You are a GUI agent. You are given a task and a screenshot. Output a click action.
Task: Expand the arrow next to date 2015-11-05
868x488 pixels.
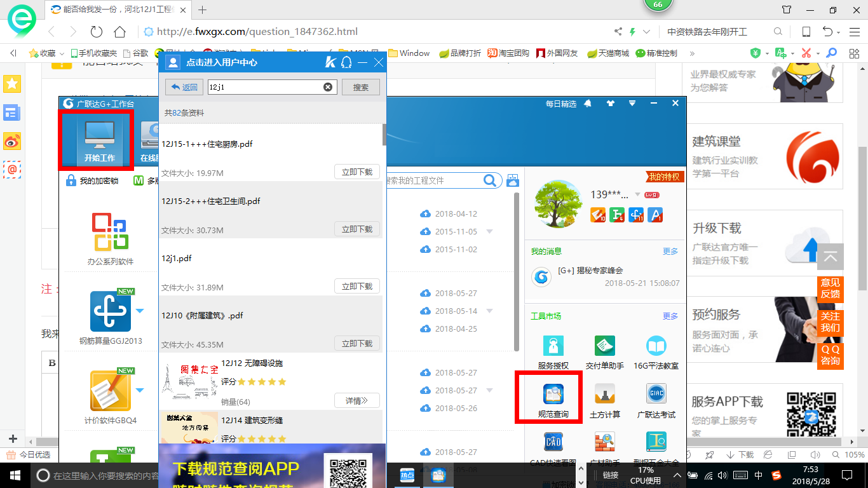489,231
